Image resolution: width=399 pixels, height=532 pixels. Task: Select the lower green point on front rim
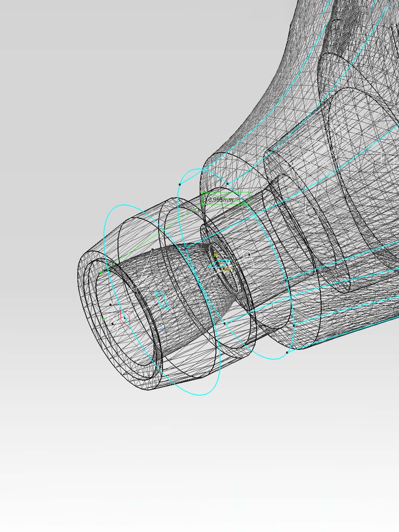click(x=104, y=319)
